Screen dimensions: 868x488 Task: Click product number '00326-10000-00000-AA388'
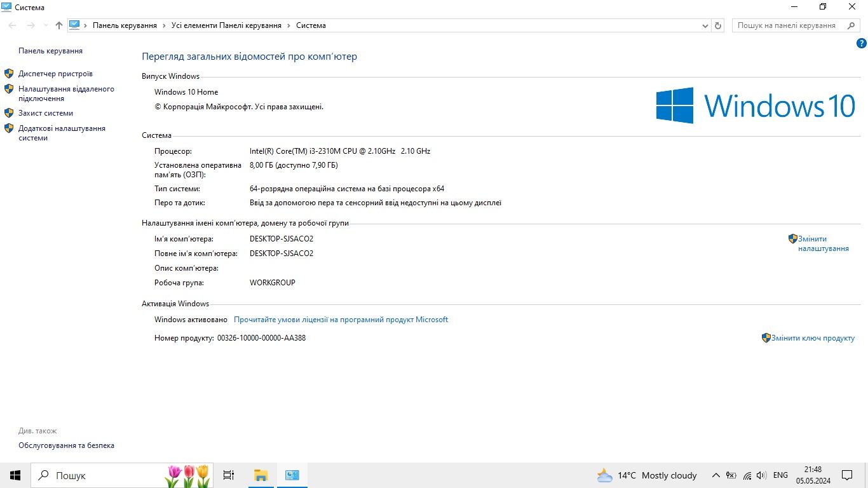(x=261, y=338)
